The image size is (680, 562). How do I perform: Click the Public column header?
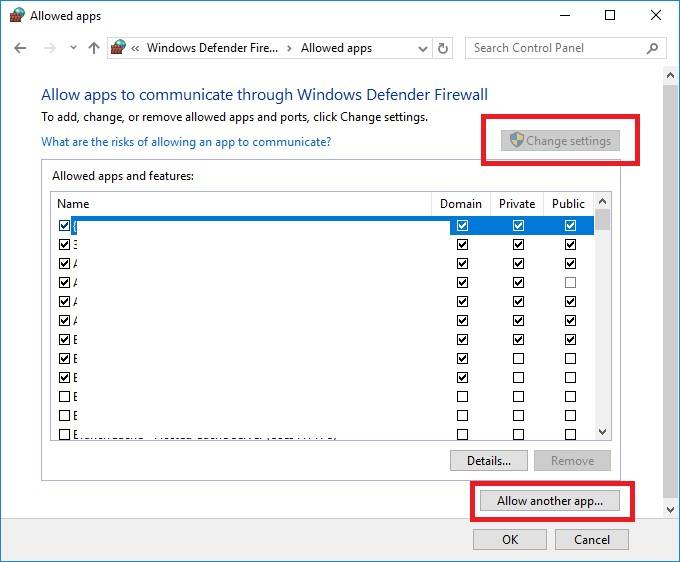pyautogui.click(x=568, y=204)
